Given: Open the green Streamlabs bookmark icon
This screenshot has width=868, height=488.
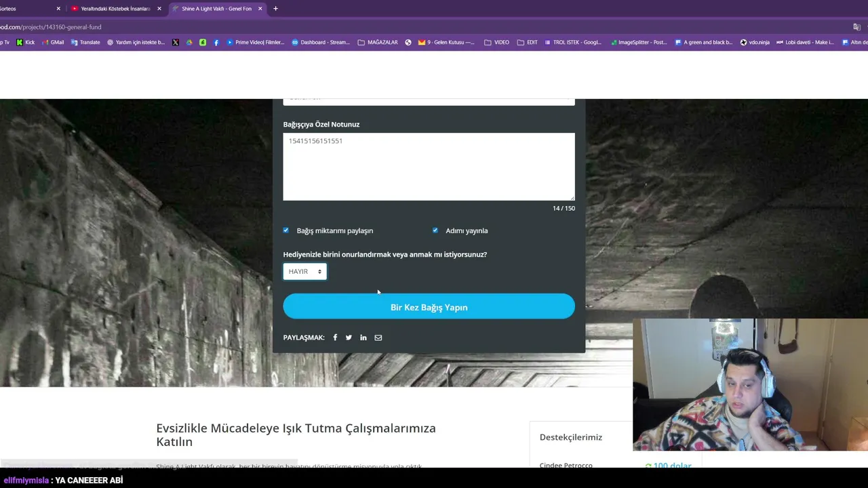Looking at the screenshot, I should (x=203, y=42).
